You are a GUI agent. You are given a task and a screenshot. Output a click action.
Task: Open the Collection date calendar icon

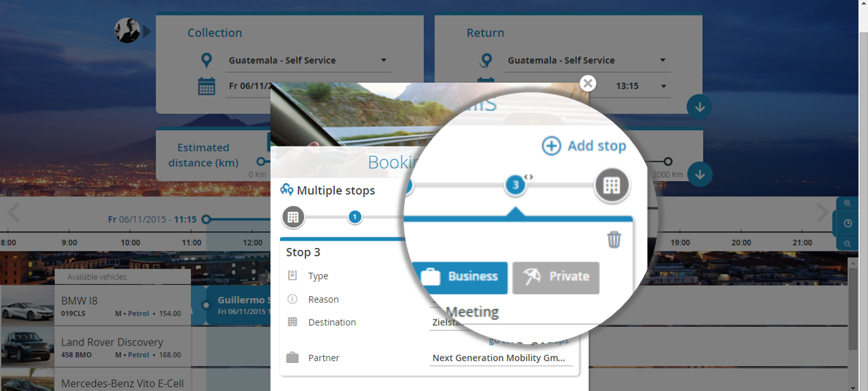206,86
